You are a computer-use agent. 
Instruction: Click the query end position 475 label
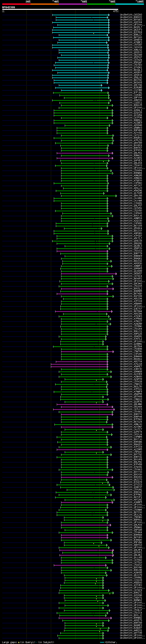pyautogui.click(x=115, y=11)
